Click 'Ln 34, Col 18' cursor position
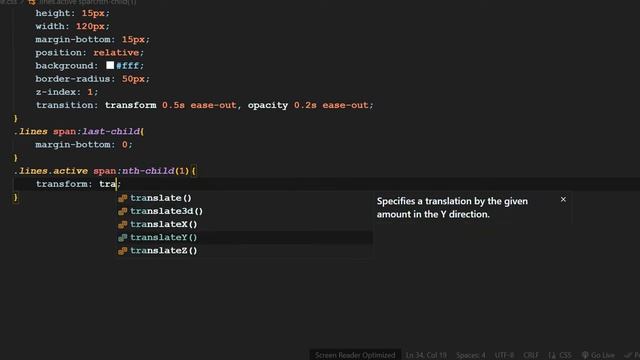This screenshot has height=360, width=640. point(426,355)
